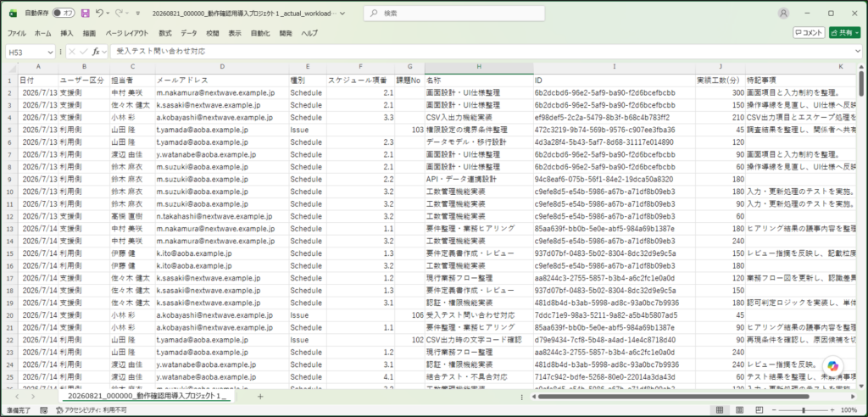This screenshot has height=417, width=868.
Task: Select column A header
Action: pyautogui.click(x=38, y=66)
